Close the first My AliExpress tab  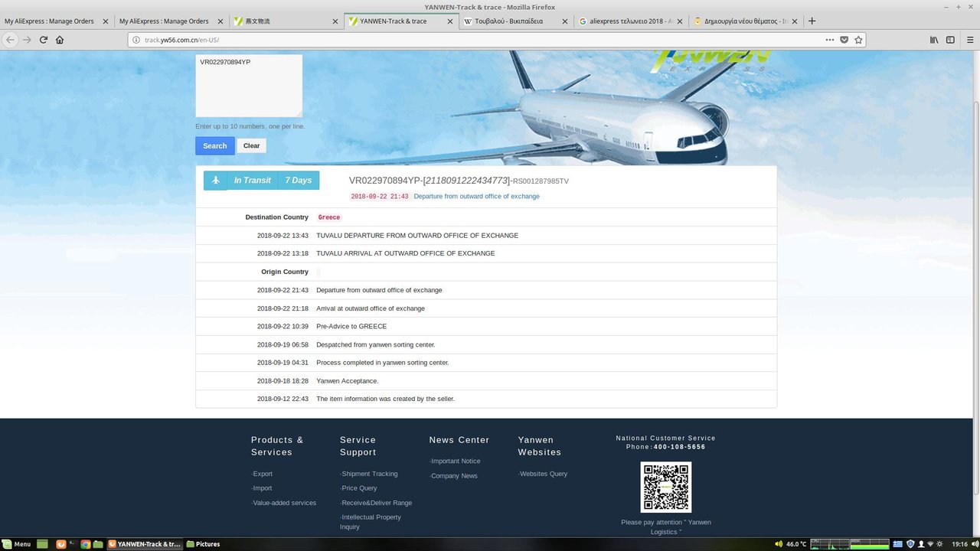click(106, 21)
